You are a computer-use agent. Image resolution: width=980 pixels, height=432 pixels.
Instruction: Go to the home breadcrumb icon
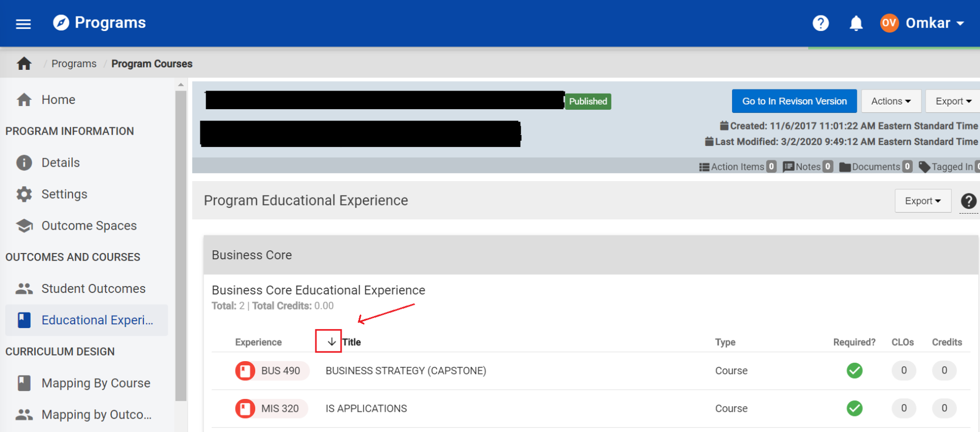[x=24, y=64]
